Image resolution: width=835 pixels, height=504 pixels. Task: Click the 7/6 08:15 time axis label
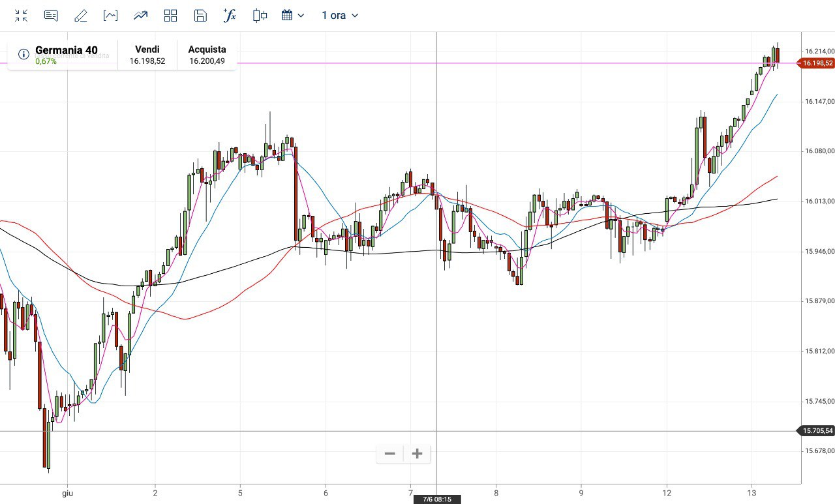click(x=437, y=499)
